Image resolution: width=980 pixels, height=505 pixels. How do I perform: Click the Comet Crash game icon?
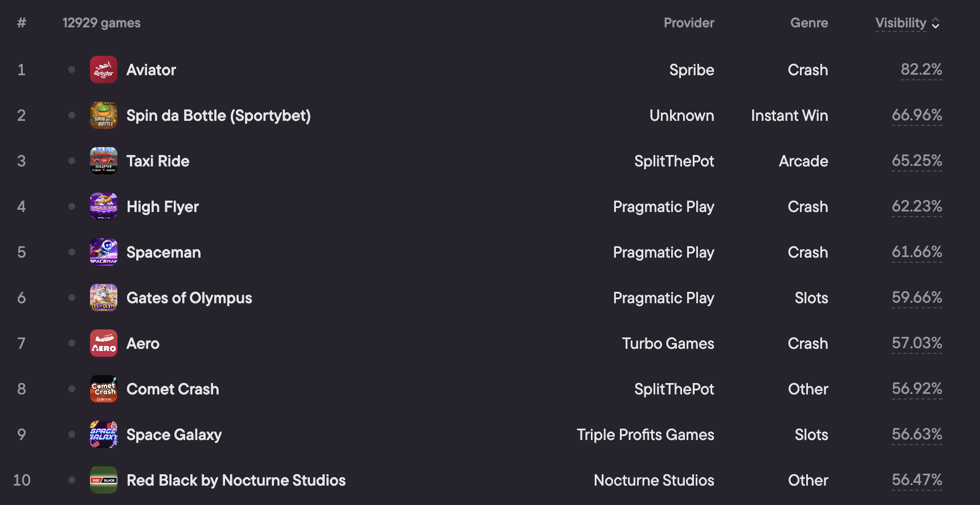click(104, 389)
